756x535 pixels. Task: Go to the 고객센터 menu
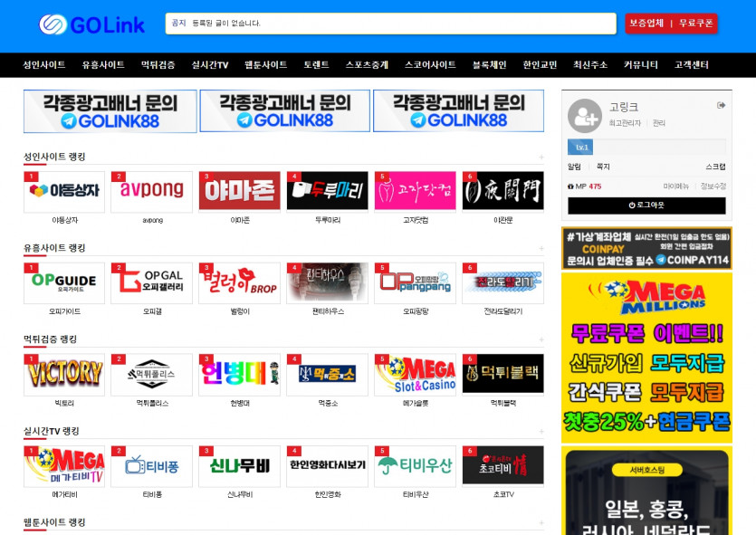point(691,65)
